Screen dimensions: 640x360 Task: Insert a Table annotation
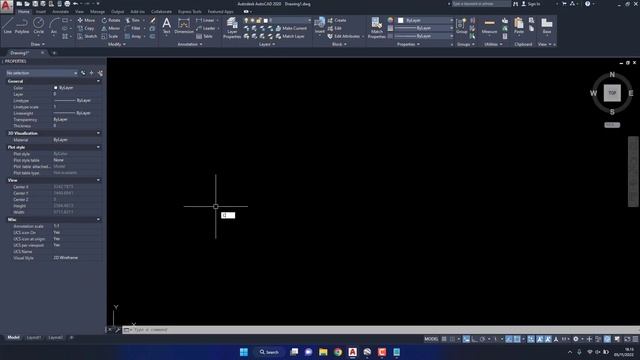click(x=204, y=36)
